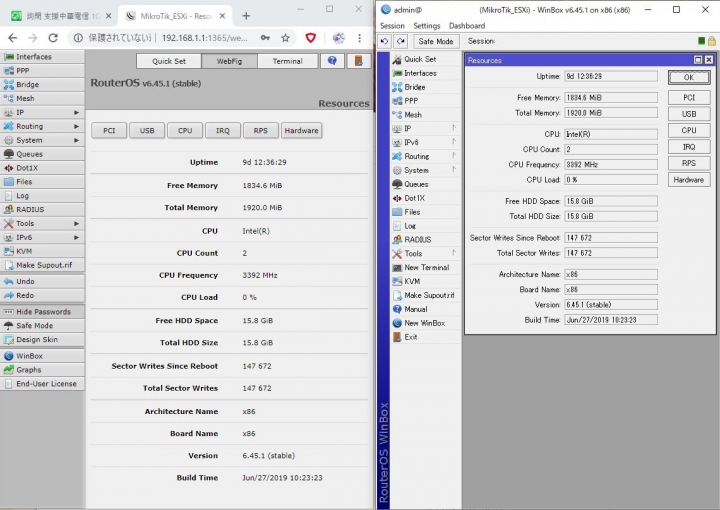Switch to Quick Set tab in WebFig

pos(169,61)
